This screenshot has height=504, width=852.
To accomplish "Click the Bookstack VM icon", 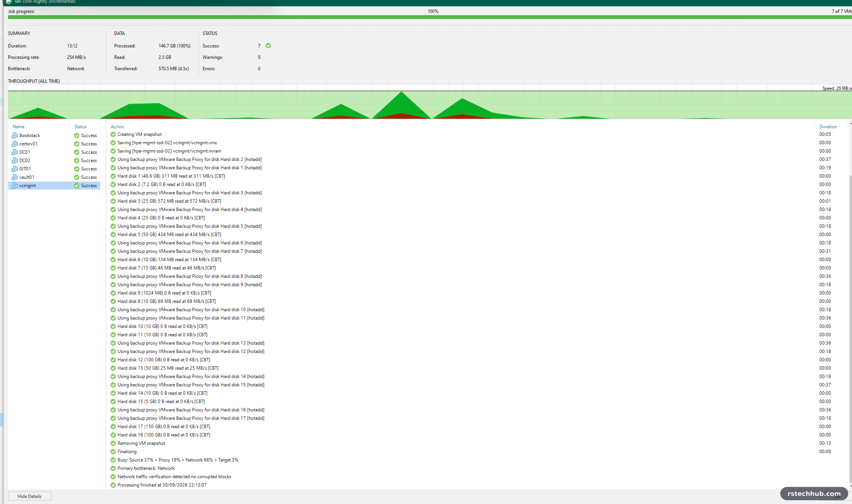I will [x=15, y=135].
